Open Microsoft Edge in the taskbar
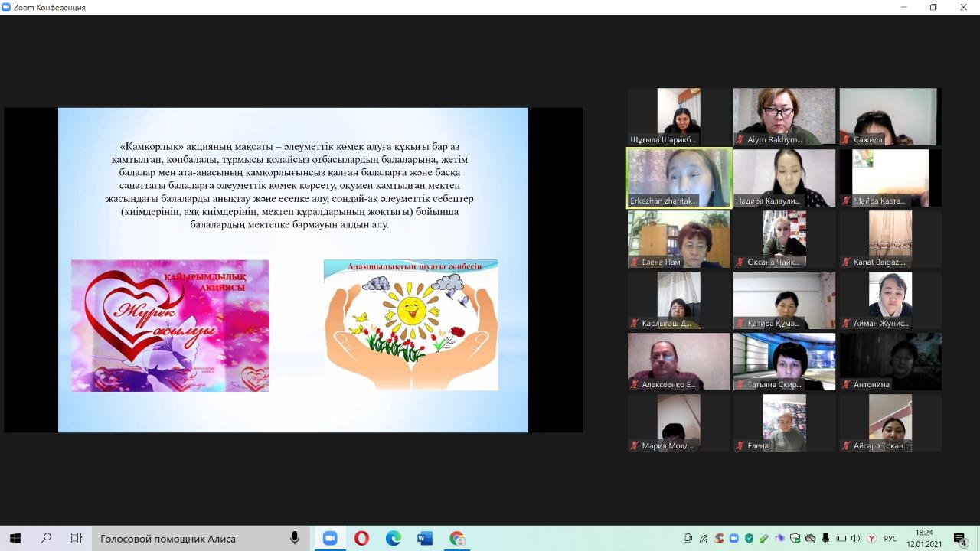This screenshot has height=551, width=980. point(393,539)
